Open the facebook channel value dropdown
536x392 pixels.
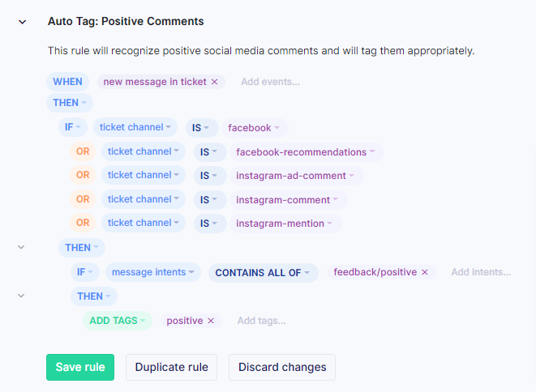[255, 128]
